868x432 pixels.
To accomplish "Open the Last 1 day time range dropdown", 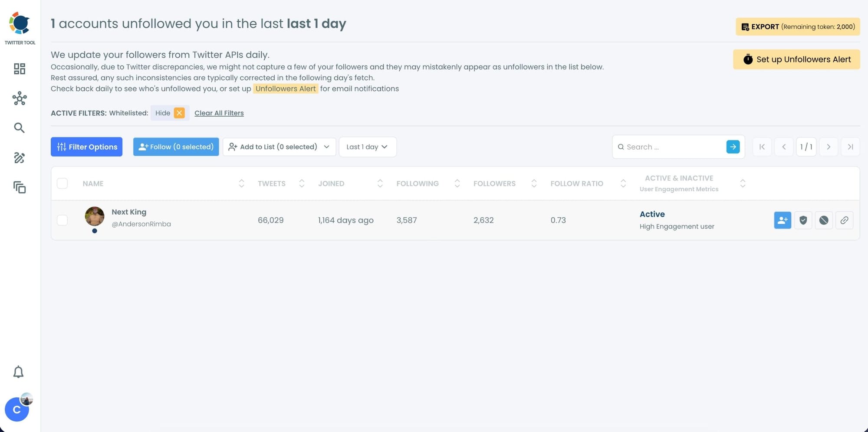I will tap(367, 147).
